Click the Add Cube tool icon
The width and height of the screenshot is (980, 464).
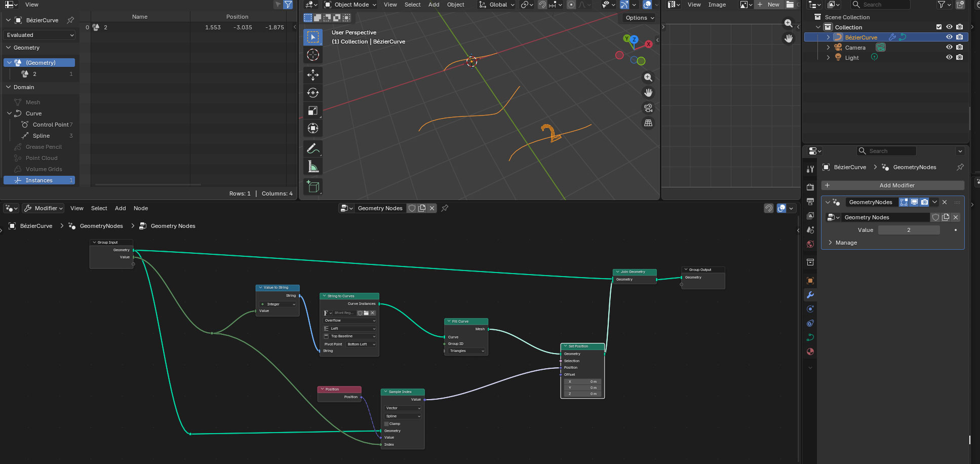click(313, 186)
